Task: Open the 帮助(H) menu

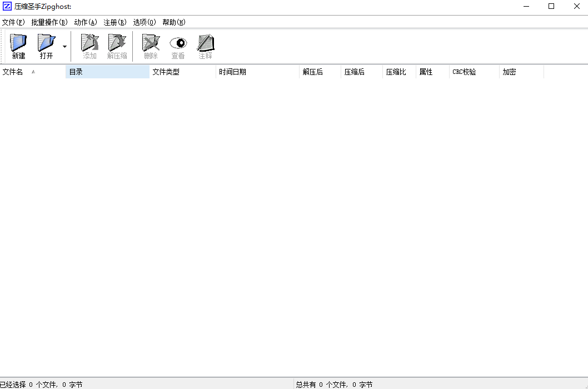Action: 173,22
